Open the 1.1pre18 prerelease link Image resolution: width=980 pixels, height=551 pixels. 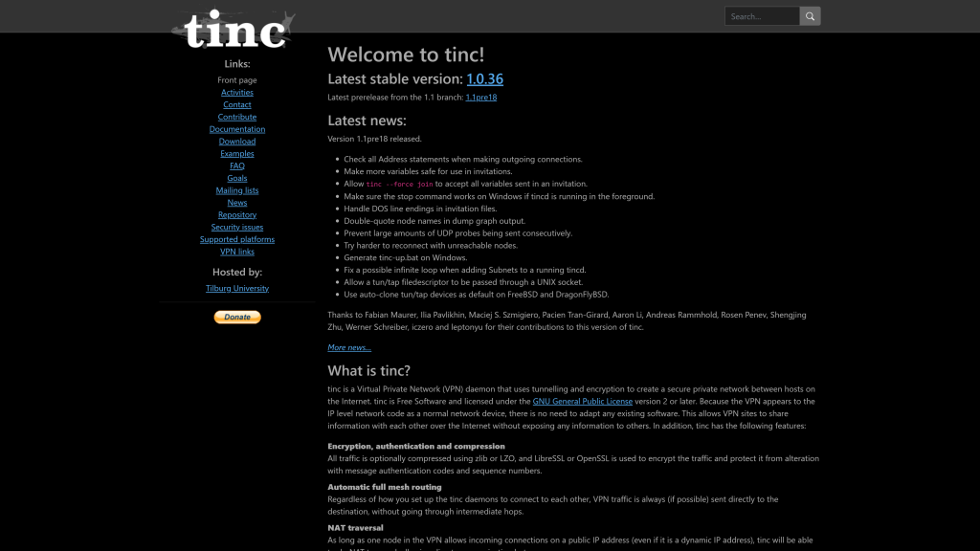pyautogui.click(x=481, y=97)
